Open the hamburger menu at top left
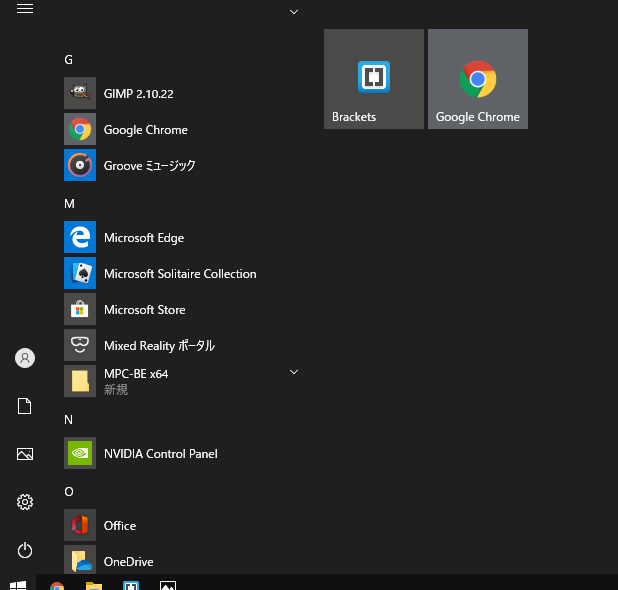618x590 pixels. pos(25,9)
